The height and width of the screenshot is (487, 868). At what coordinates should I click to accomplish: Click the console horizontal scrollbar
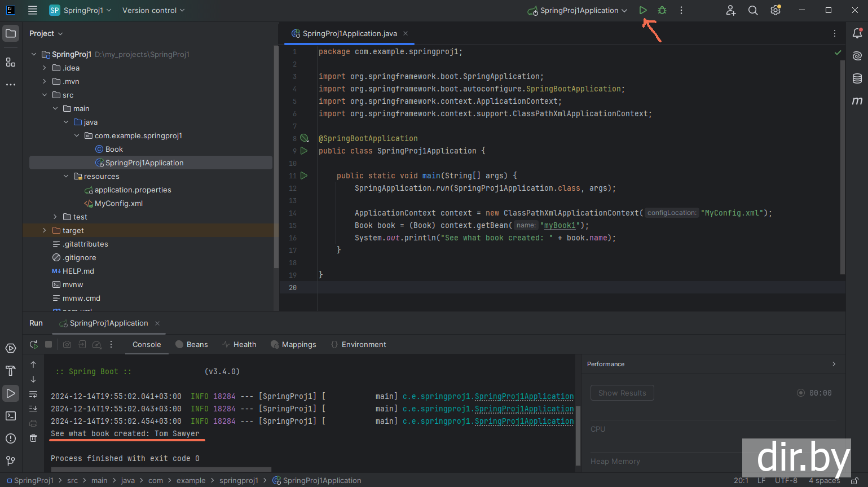pos(161,469)
